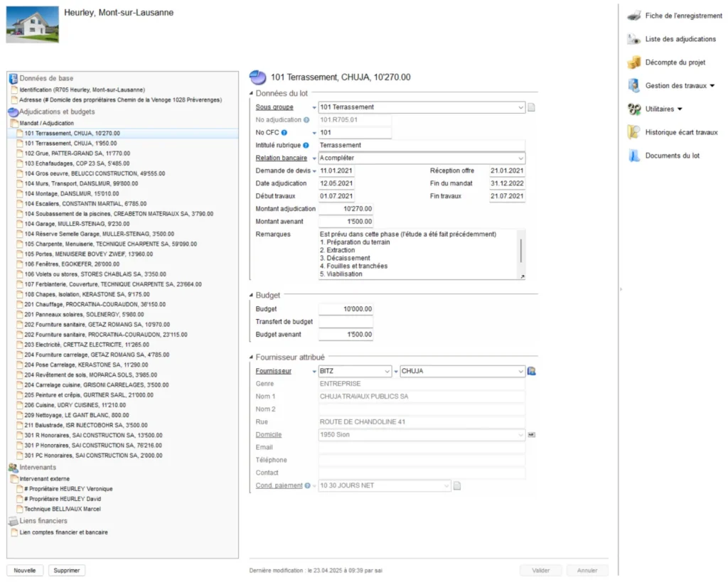Click the info icon next to No adjudication

point(306,120)
